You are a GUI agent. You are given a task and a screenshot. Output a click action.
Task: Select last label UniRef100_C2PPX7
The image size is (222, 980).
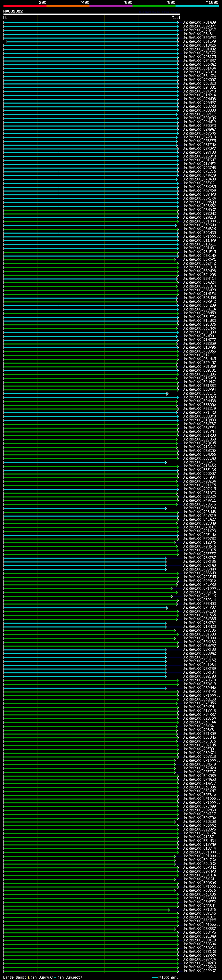click(x=199, y=971)
